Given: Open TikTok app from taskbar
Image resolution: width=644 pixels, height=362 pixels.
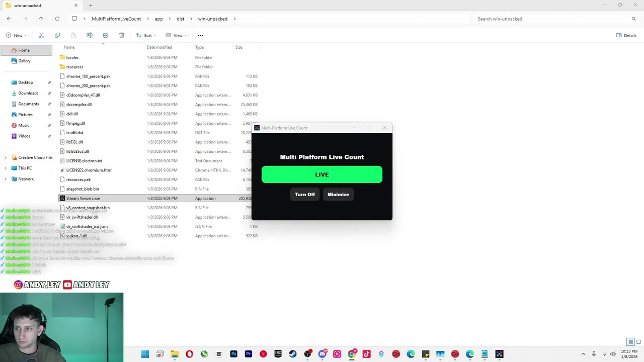Looking at the screenshot, I should point(366,354).
